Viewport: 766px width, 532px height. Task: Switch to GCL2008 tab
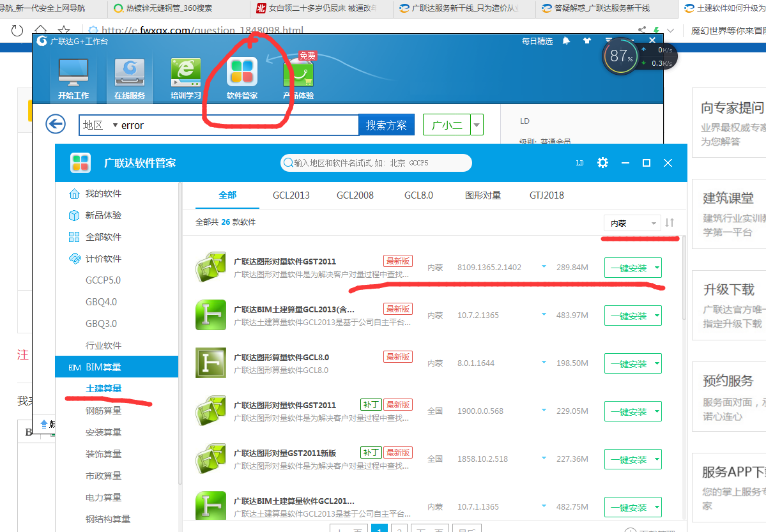(x=355, y=195)
